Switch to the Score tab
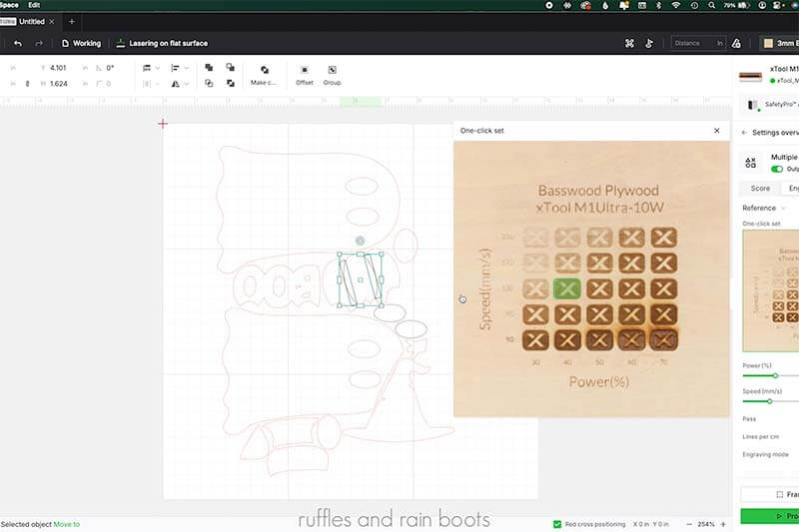Screen dimensions: 799x532 pyautogui.click(x=760, y=188)
